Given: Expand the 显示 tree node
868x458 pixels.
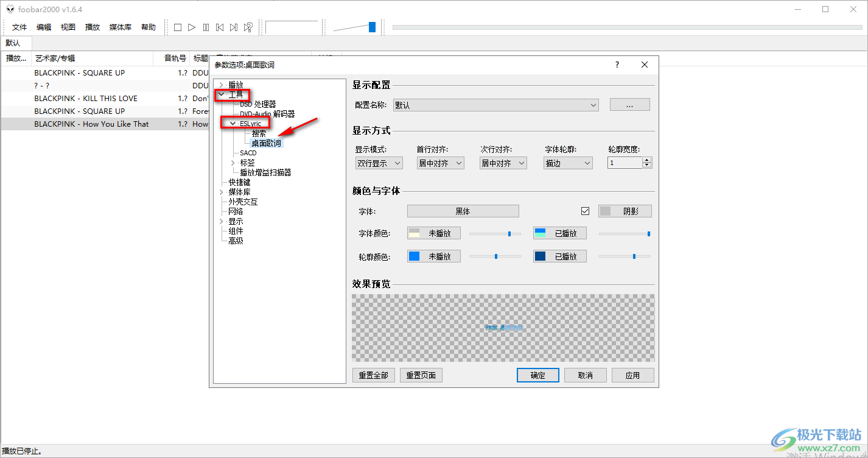Looking at the screenshot, I should tap(222, 221).
